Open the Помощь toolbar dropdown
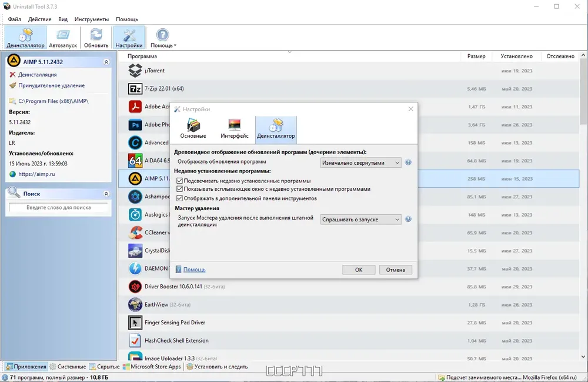Viewport: 588px width, 382px height. pyautogui.click(x=163, y=38)
